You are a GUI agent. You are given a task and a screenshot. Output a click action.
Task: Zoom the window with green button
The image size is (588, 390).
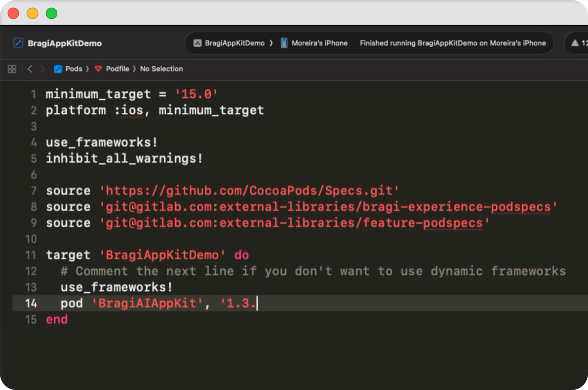tap(52, 14)
